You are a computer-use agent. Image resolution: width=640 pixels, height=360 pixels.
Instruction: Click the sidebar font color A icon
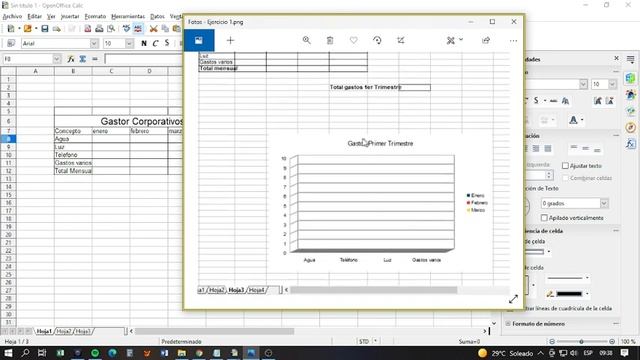(573, 120)
